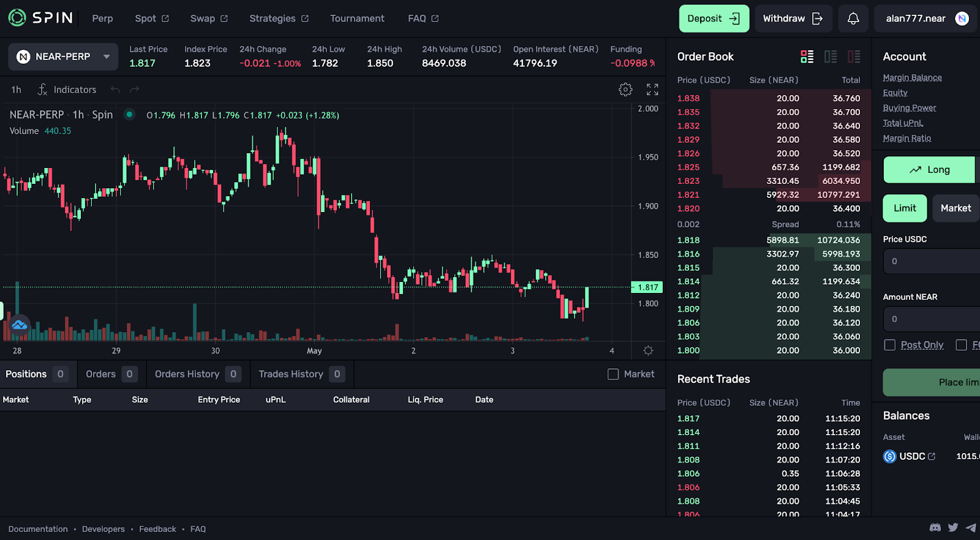Click the NEAR token icon in market selector
The width and height of the screenshot is (980, 540).
[x=23, y=57]
